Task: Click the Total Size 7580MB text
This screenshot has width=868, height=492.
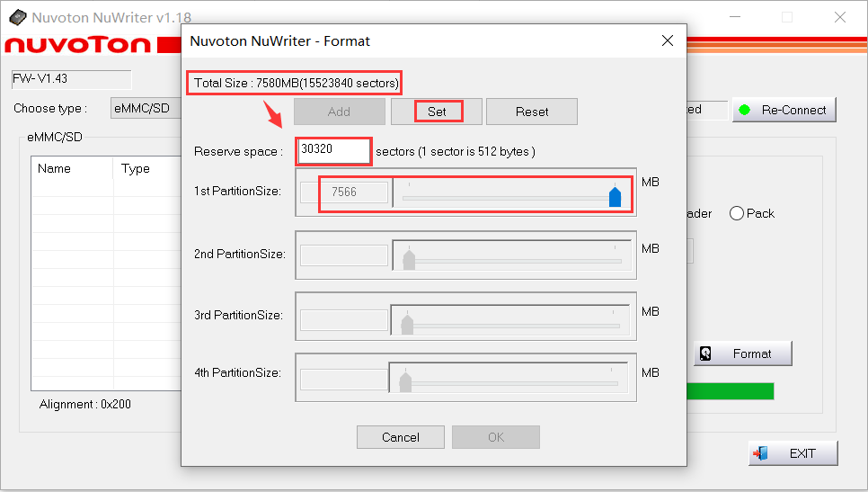Action: [x=297, y=83]
